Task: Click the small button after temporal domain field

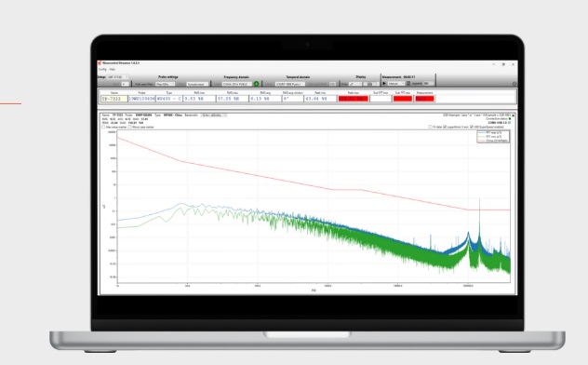Action: [332, 84]
